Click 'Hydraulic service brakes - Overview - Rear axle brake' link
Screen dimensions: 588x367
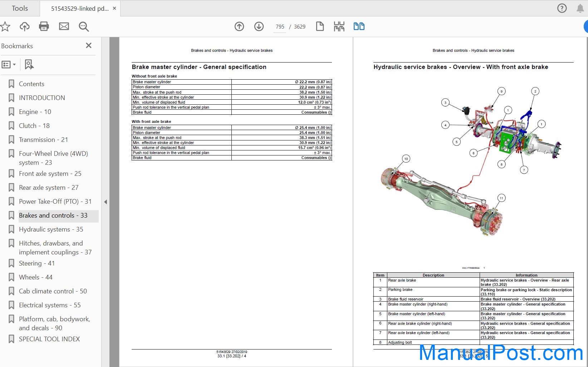point(525,282)
